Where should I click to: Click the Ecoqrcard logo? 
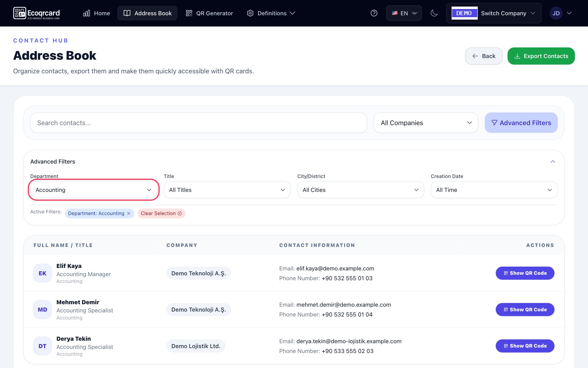[36, 13]
